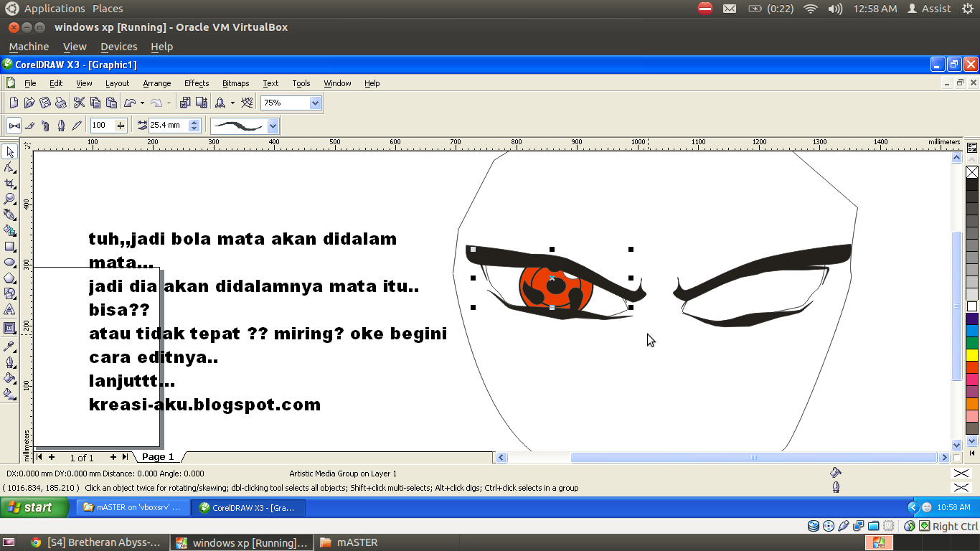Click the horizontal scrollbar thumb
The width and height of the screenshot is (980, 551).
[x=754, y=457]
